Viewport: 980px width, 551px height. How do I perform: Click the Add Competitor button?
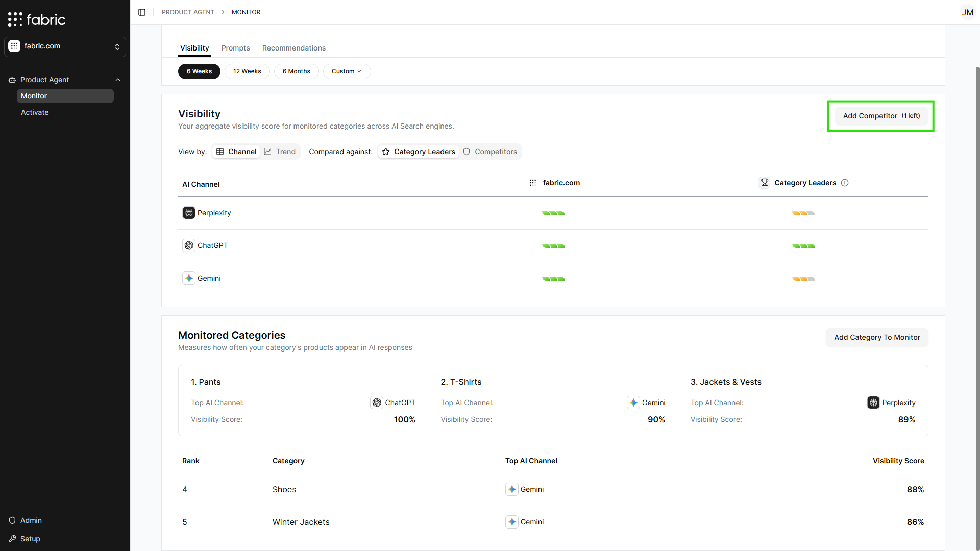(879, 116)
